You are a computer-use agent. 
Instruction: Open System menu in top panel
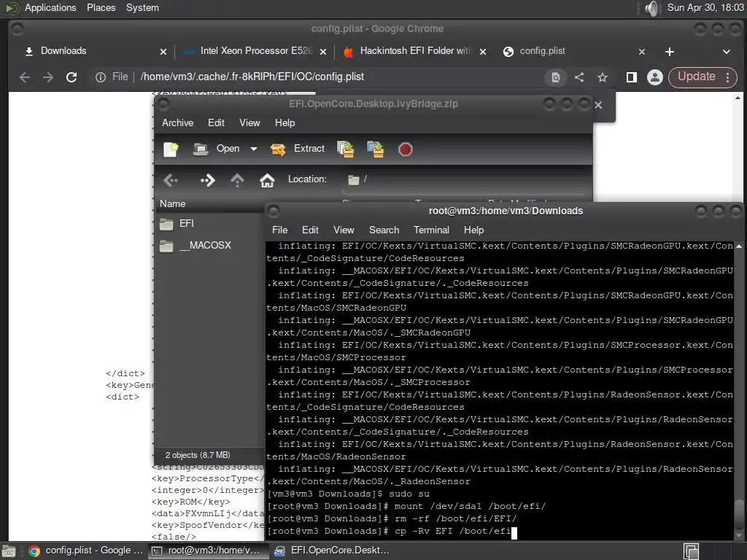(x=142, y=7)
